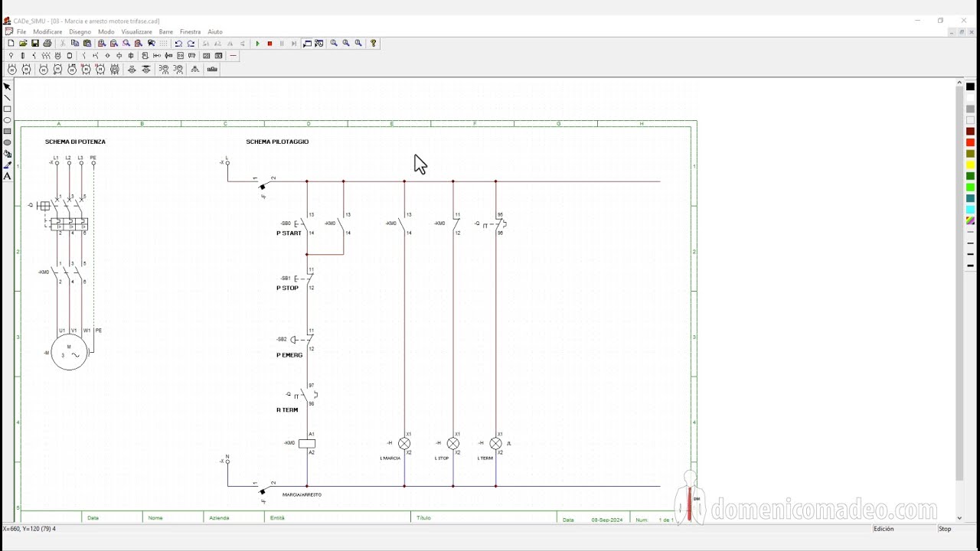Select the hollow Rectangle tool

pyautogui.click(x=8, y=109)
